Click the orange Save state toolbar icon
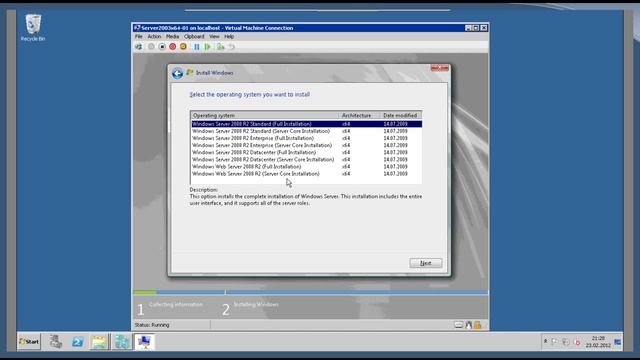The width and height of the screenshot is (640, 360). click(x=183, y=47)
